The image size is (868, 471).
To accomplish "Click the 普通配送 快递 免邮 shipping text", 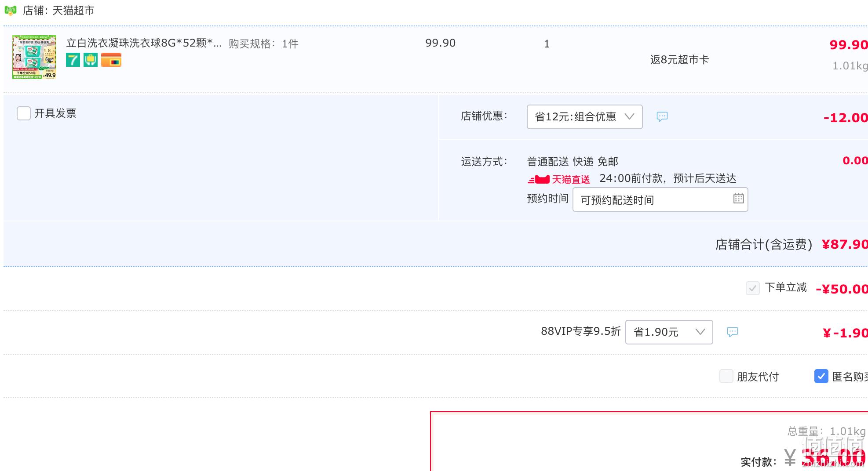I will [573, 162].
